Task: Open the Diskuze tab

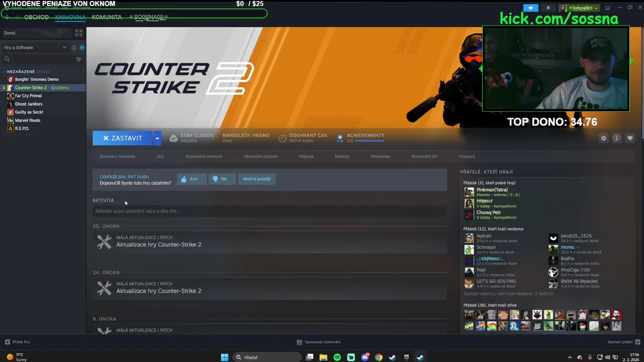Action: pos(306,156)
